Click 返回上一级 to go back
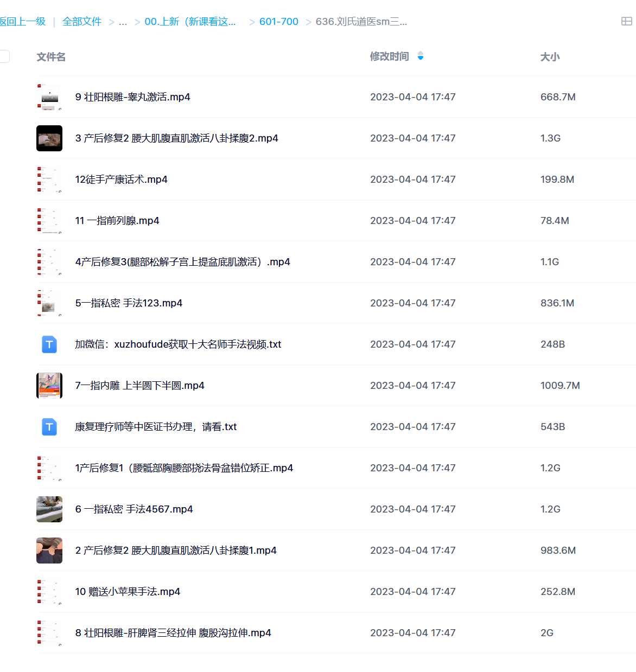Viewport: 636px width, 672px height. coord(23,21)
